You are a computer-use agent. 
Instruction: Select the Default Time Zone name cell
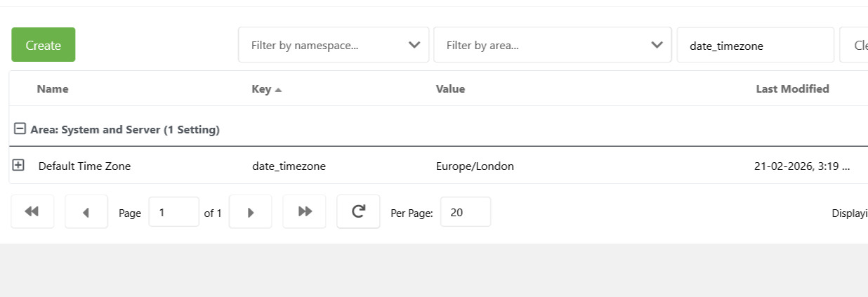point(84,166)
